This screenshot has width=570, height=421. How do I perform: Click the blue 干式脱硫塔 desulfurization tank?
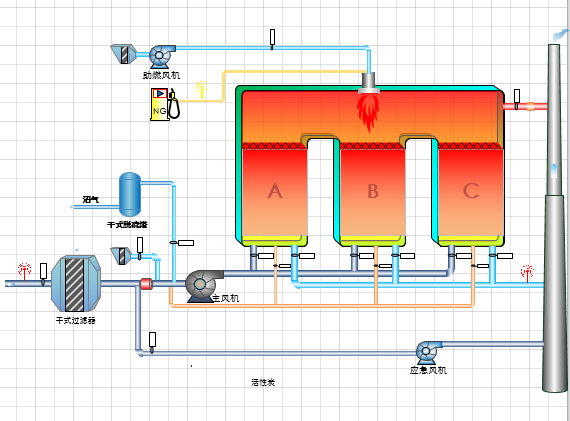pyautogui.click(x=130, y=195)
